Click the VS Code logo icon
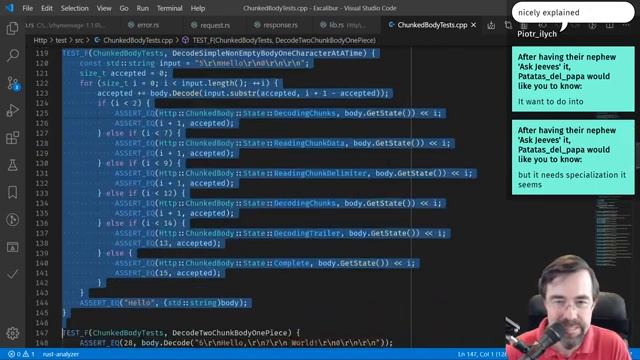The height and width of the screenshot is (360, 640). pyautogui.click(x=9, y=8)
